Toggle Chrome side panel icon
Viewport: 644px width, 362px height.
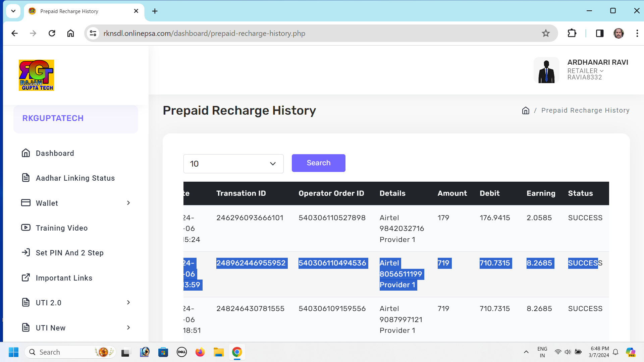pyautogui.click(x=600, y=33)
